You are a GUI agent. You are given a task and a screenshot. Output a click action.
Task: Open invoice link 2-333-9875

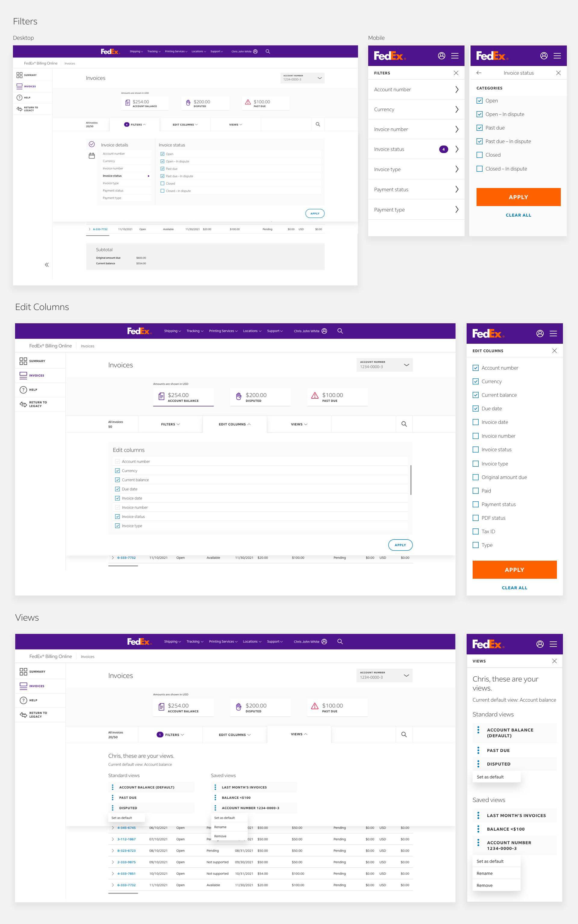tap(126, 862)
